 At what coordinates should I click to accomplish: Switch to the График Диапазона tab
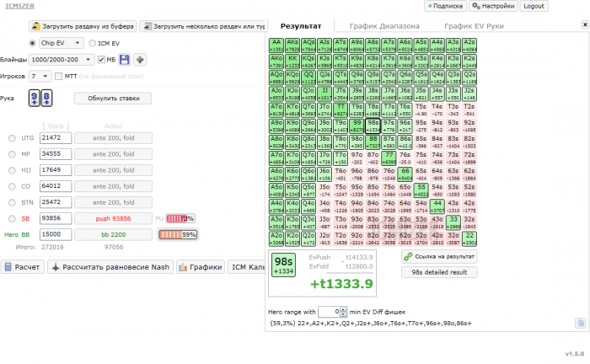coord(384,26)
